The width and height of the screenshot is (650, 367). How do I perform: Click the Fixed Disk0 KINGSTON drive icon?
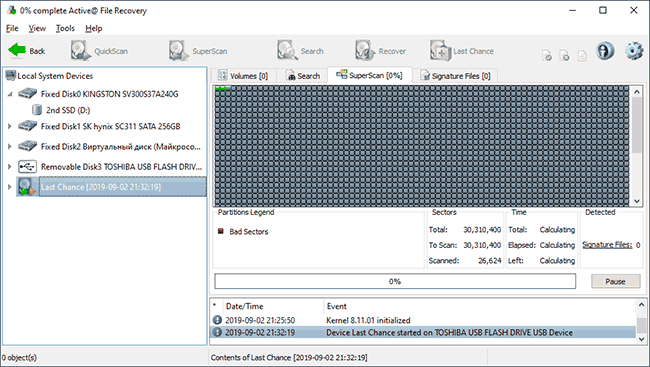coord(28,93)
